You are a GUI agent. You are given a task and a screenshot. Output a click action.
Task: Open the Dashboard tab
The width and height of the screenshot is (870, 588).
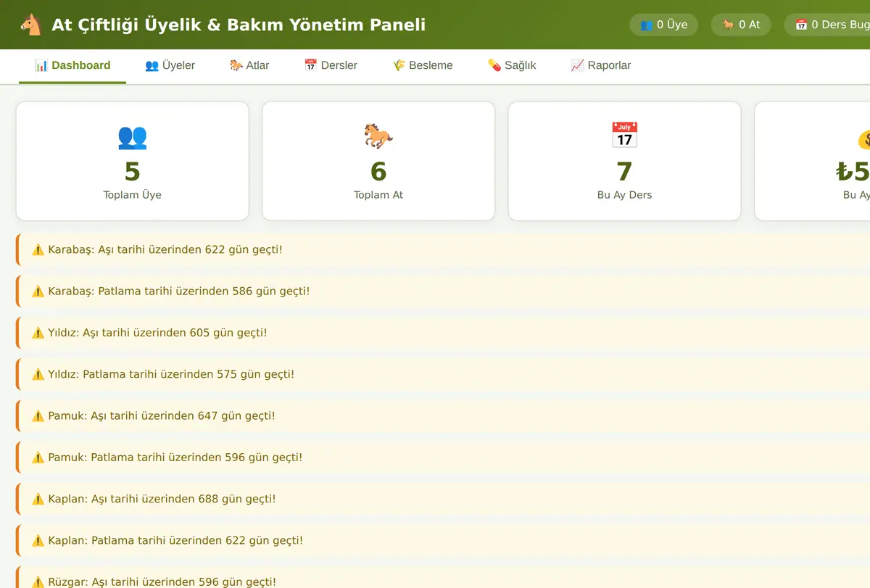(72, 65)
